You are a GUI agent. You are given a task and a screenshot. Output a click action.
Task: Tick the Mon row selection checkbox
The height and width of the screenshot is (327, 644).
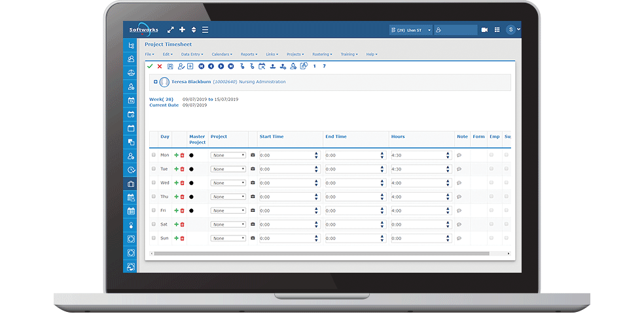pos(154,155)
